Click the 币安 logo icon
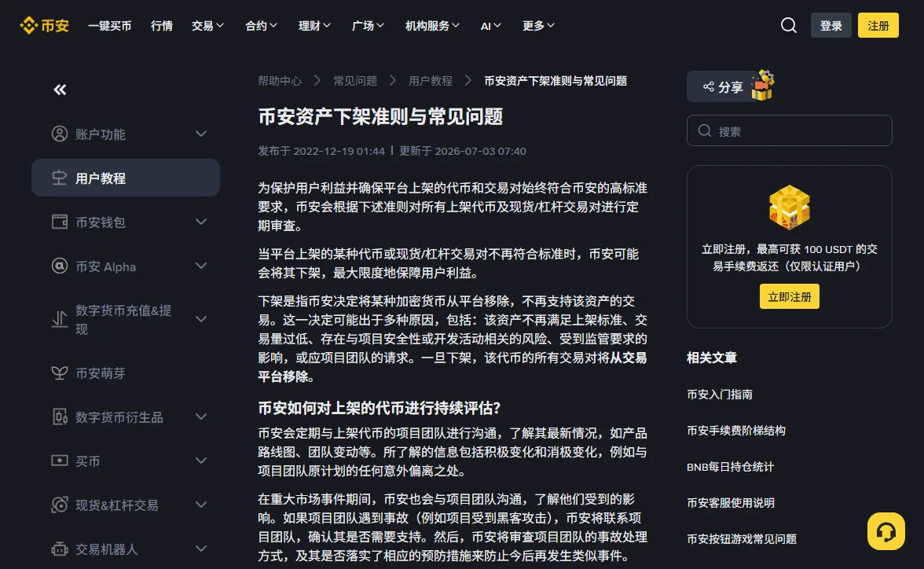The height and width of the screenshot is (569, 924). tap(28, 25)
